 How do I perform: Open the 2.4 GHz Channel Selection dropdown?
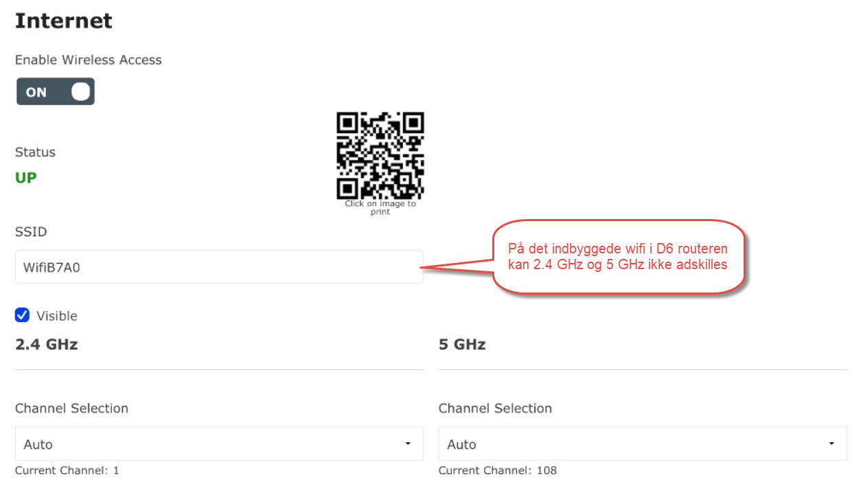tap(219, 444)
